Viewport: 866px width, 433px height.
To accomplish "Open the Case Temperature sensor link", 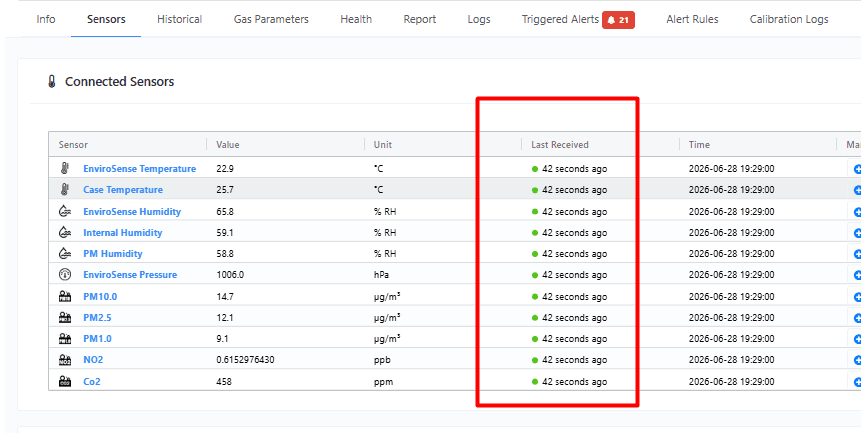I will click(x=123, y=189).
